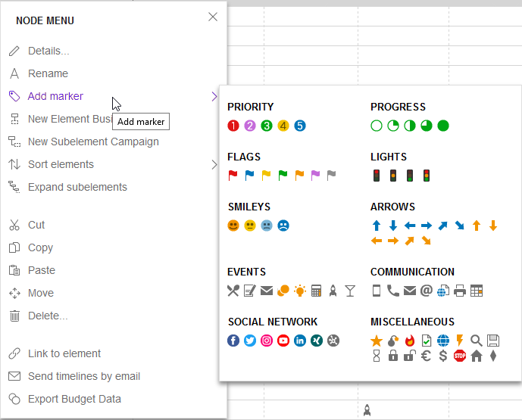Choose the traffic light with all lights
This screenshot has height=420, width=522.
pyautogui.click(x=427, y=176)
